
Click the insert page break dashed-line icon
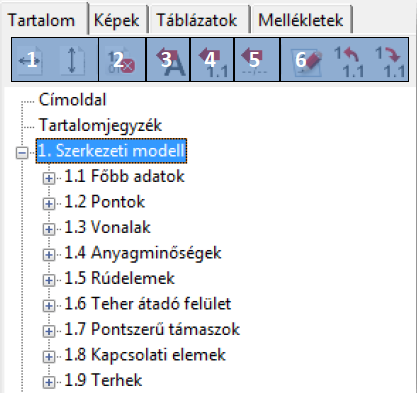tap(257, 60)
